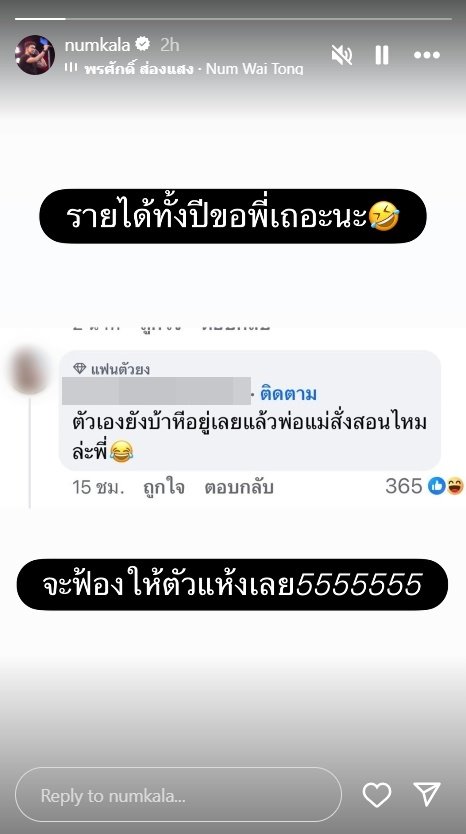The image size is (466, 834).
Task: Click ติดตาม to follow the commenter
Action: [288, 394]
